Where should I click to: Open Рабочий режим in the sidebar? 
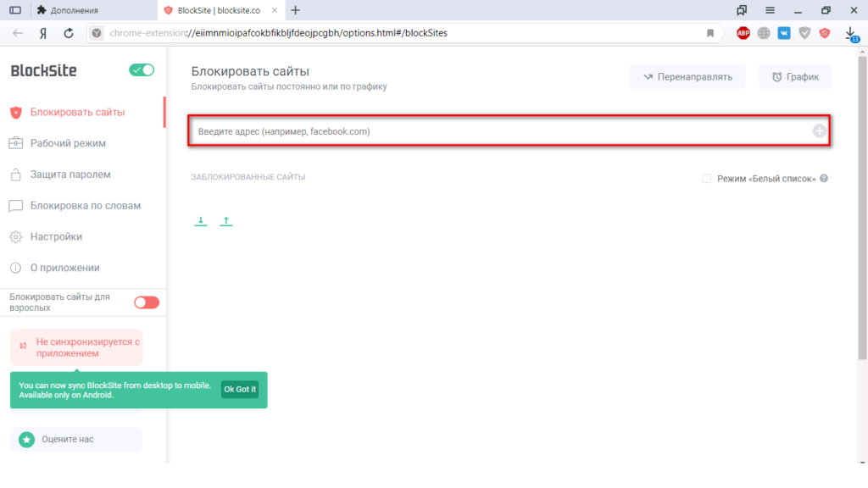68,143
